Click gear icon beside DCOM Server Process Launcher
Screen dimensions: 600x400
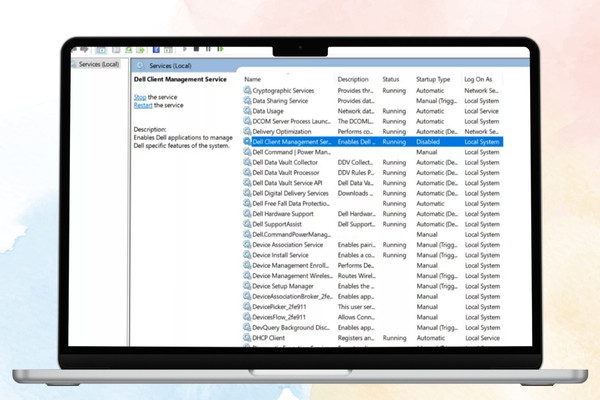pyautogui.click(x=248, y=121)
